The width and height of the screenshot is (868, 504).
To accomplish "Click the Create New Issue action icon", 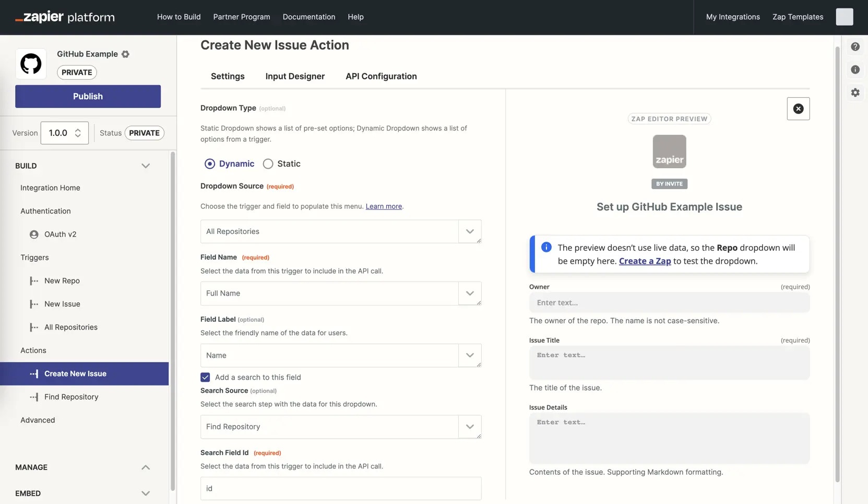I will (x=34, y=374).
